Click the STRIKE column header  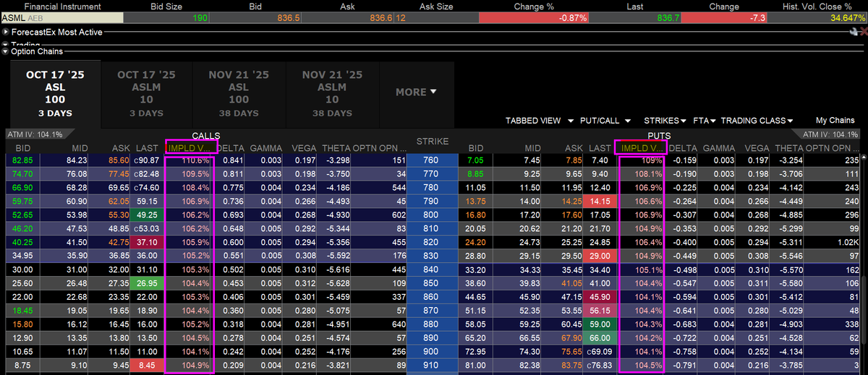433,142
